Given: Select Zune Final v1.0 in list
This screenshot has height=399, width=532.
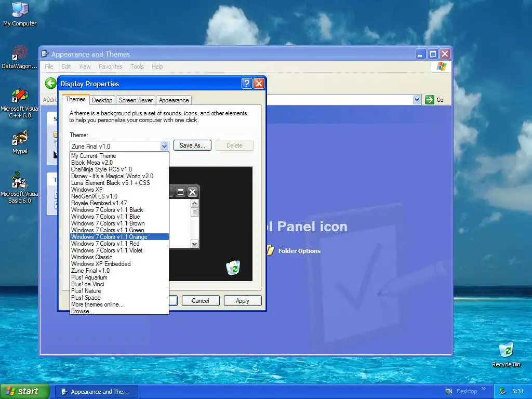Looking at the screenshot, I should (119, 271).
